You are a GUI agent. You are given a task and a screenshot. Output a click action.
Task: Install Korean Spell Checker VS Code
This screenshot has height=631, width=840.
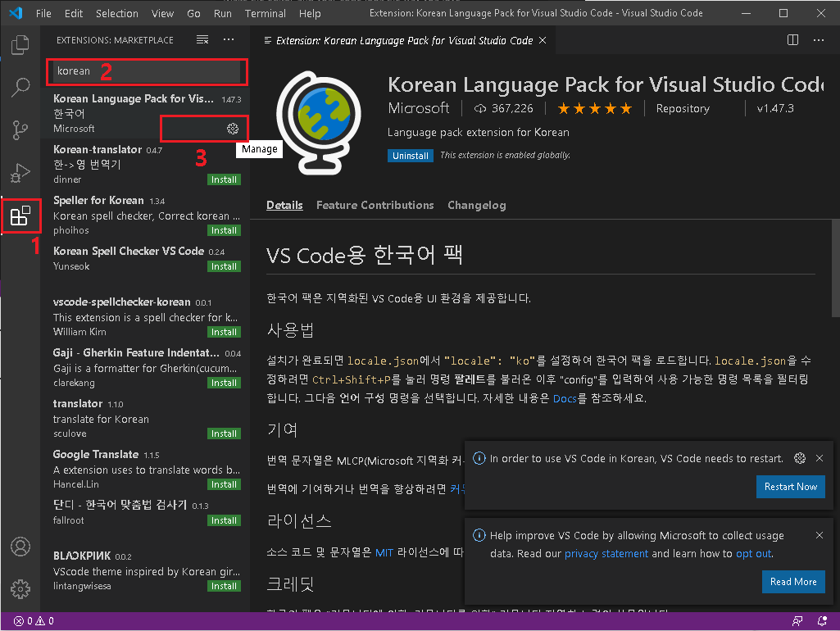coord(224,267)
